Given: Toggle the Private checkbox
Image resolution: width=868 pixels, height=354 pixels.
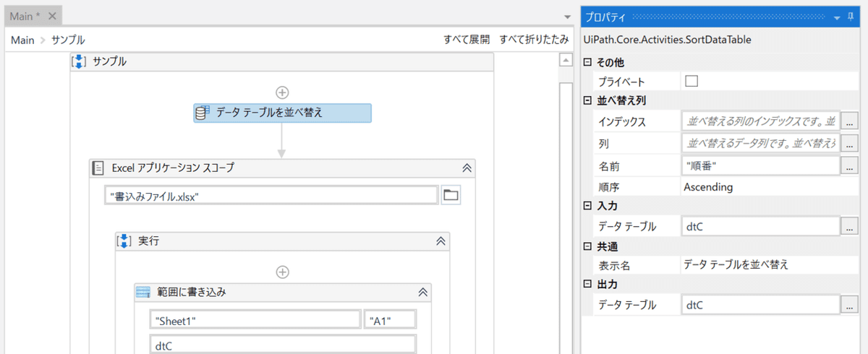Looking at the screenshot, I should (x=692, y=82).
